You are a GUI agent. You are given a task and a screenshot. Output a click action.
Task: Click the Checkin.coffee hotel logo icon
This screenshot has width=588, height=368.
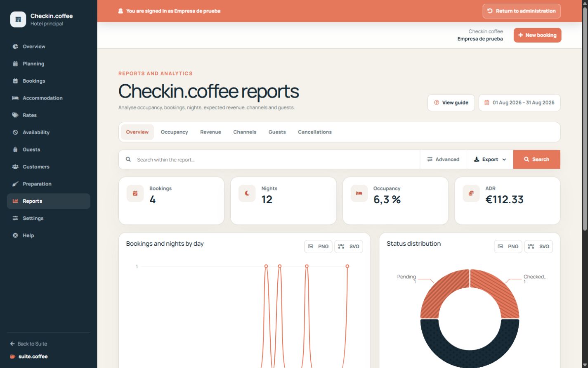tap(18, 19)
